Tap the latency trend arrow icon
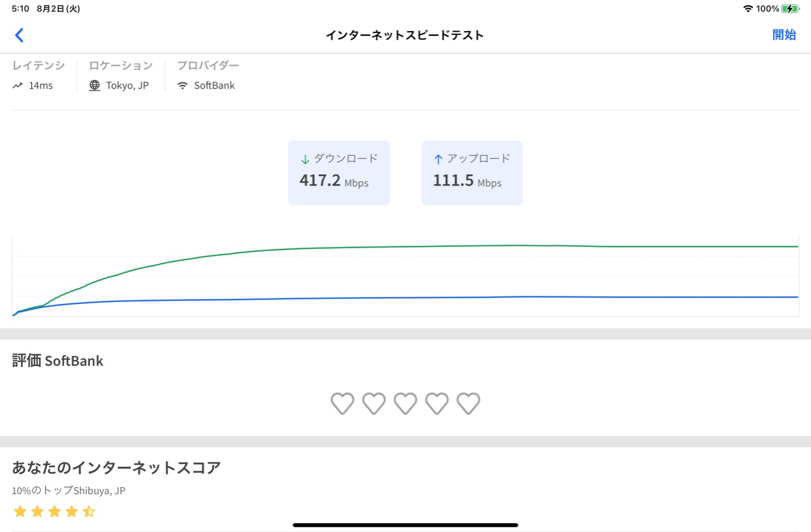Viewport: 811px width, 532px height. tap(17, 85)
